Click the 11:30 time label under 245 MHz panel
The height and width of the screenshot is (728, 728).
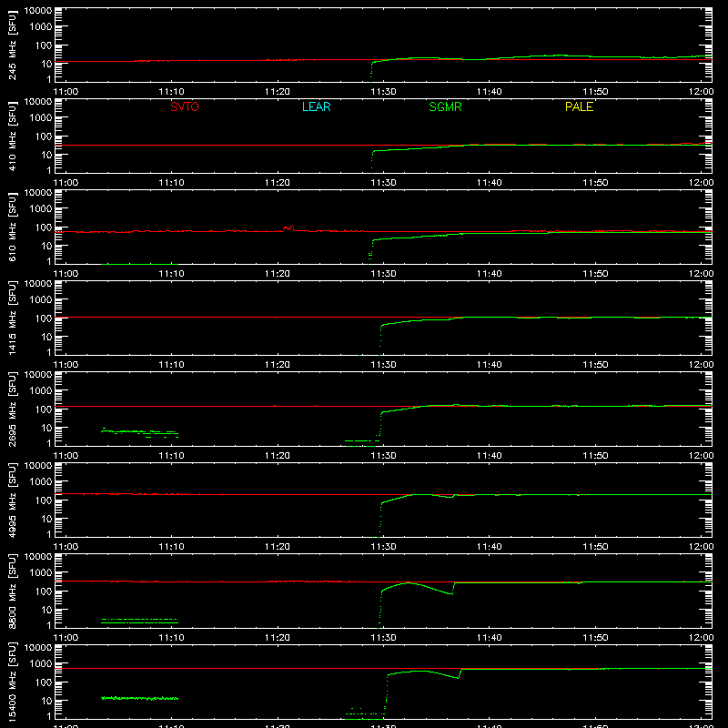[x=383, y=92]
